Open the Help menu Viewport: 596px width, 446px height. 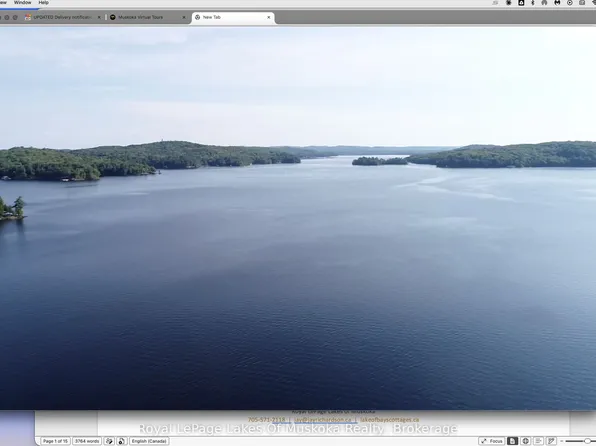(x=44, y=3)
